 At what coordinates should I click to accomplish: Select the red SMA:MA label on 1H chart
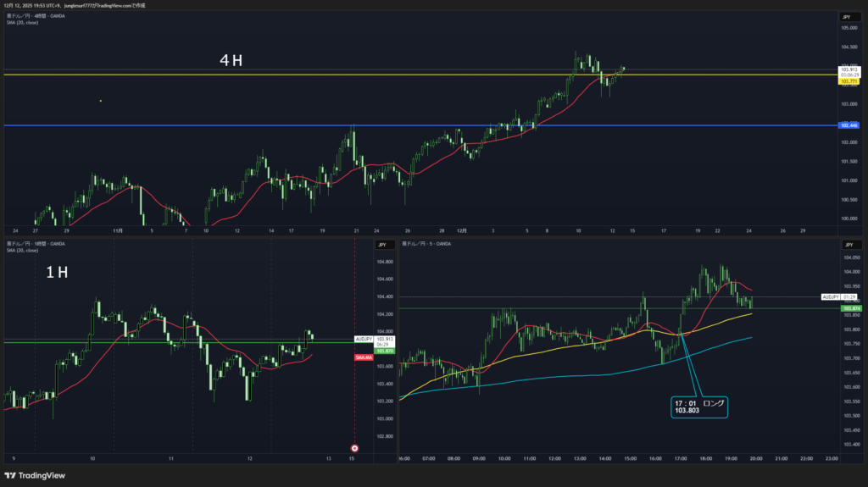364,357
